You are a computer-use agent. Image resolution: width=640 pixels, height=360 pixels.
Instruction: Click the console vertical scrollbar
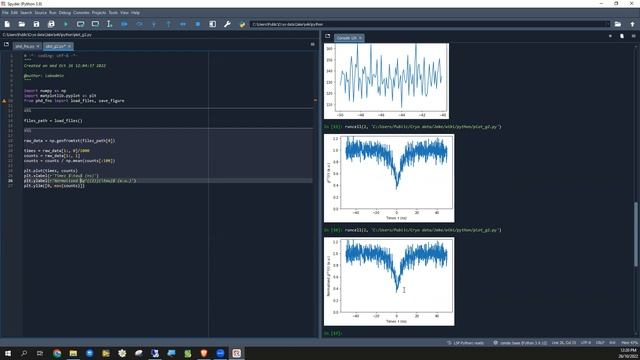coord(636,234)
